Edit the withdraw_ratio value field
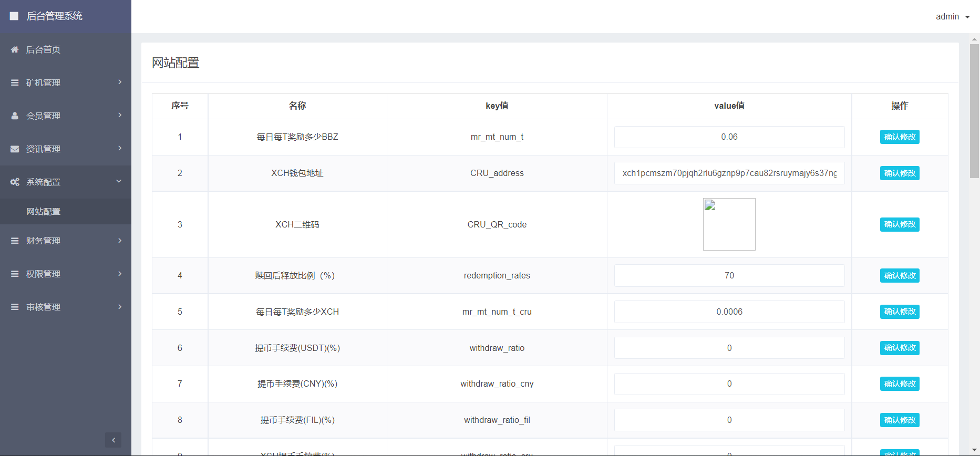980x456 pixels. coord(729,348)
